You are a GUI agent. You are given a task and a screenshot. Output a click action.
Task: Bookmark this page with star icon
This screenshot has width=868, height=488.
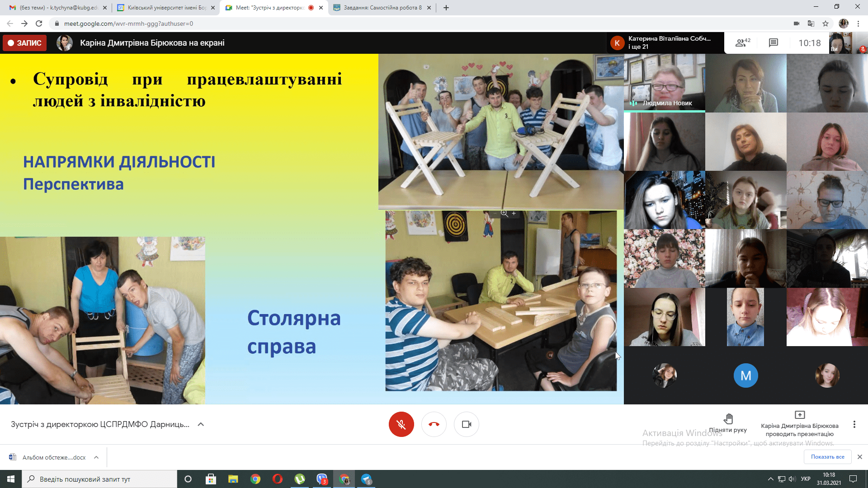click(x=826, y=23)
